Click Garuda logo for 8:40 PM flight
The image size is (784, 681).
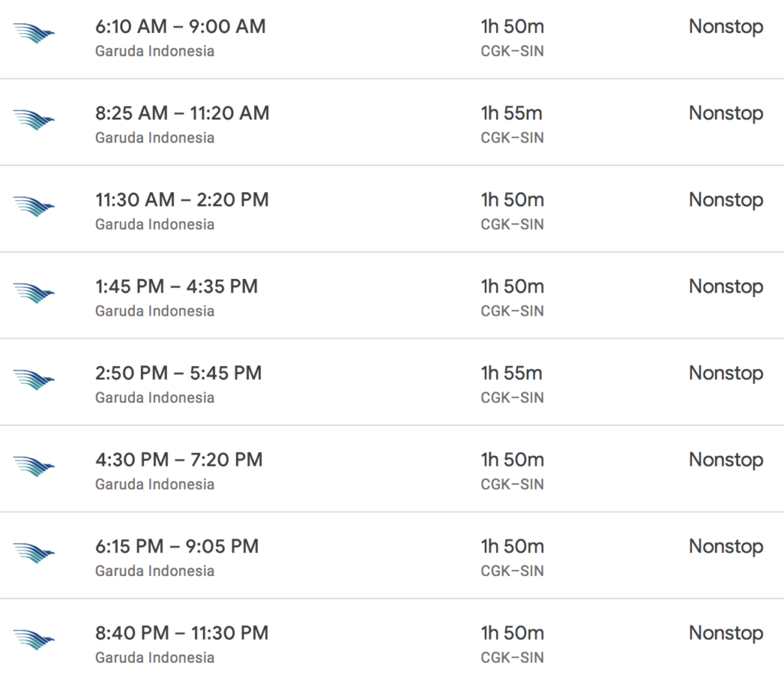coord(34,639)
